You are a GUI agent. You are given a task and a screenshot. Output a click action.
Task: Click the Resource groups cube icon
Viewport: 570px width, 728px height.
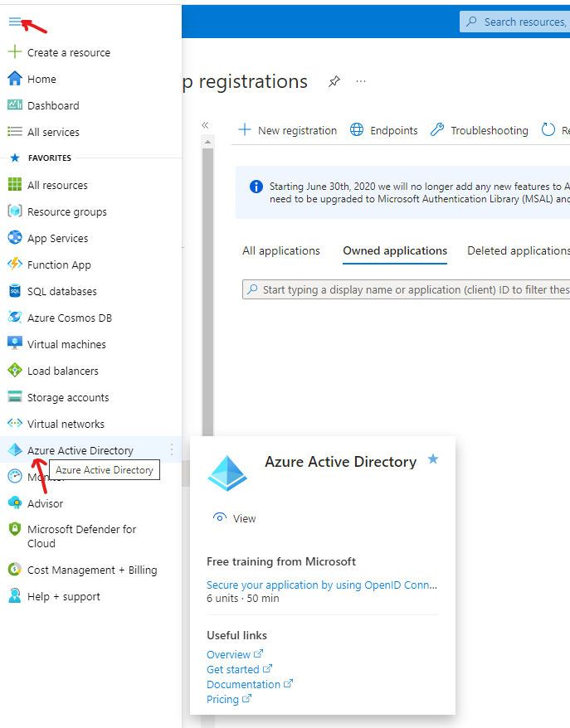(x=14, y=211)
